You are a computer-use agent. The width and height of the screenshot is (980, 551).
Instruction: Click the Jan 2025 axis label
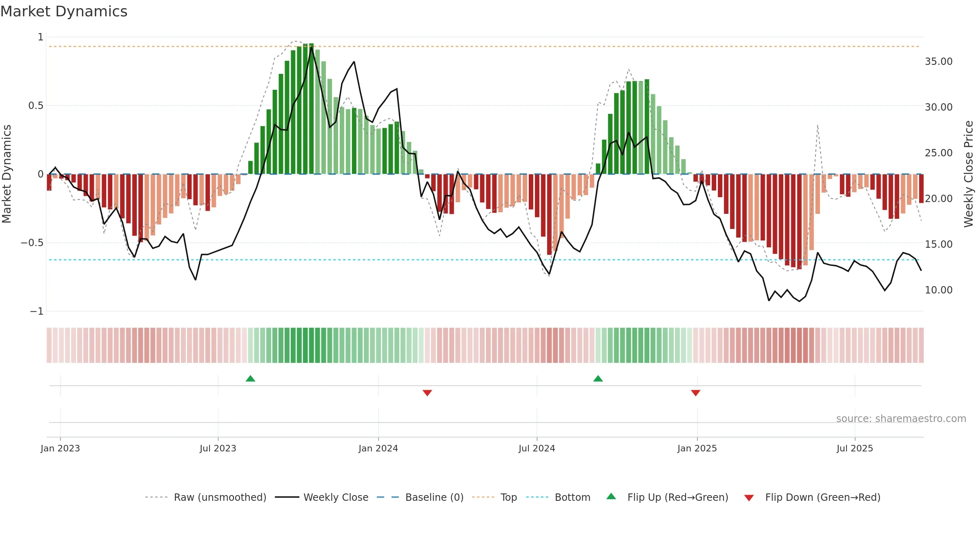click(697, 448)
